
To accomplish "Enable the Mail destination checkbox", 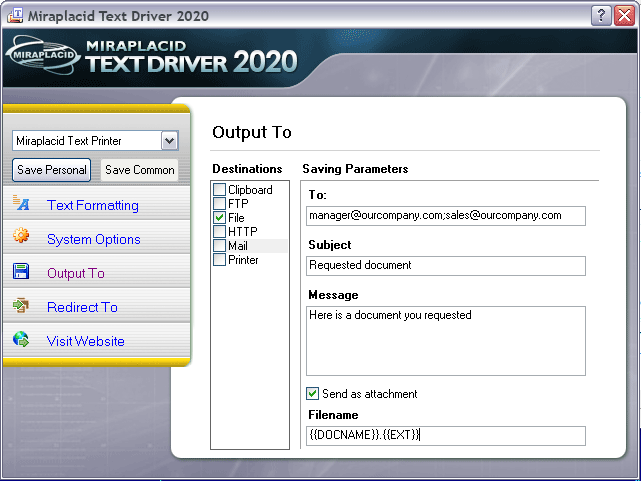I will pos(220,246).
